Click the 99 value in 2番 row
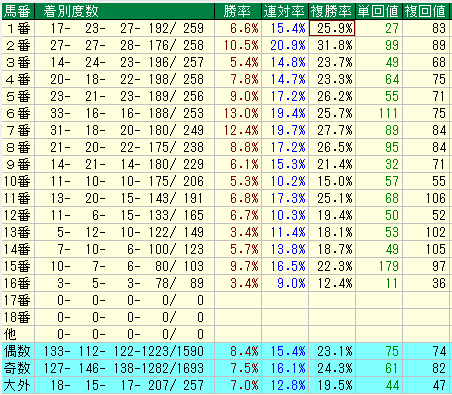 [x=392, y=45]
